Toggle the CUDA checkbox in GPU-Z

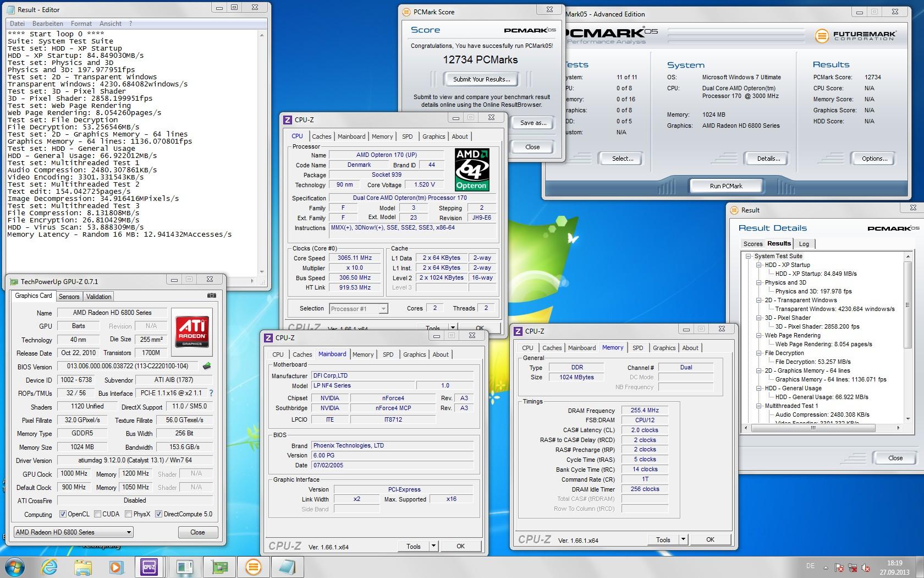(x=97, y=514)
